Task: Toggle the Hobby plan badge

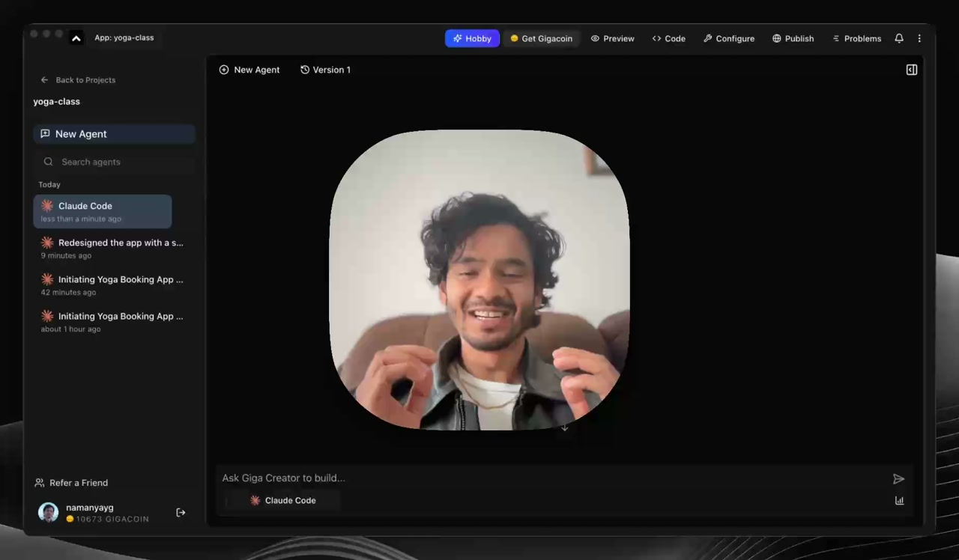Action: pyautogui.click(x=472, y=38)
